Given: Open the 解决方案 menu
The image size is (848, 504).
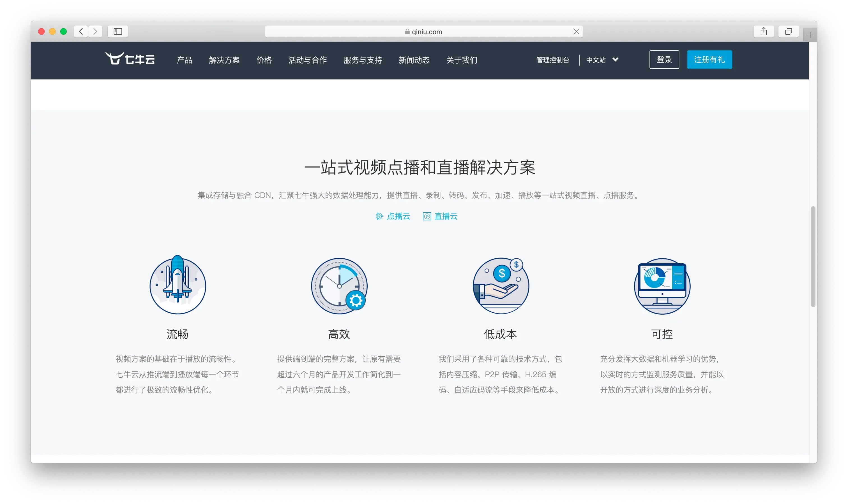Looking at the screenshot, I should tap(224, 60).
